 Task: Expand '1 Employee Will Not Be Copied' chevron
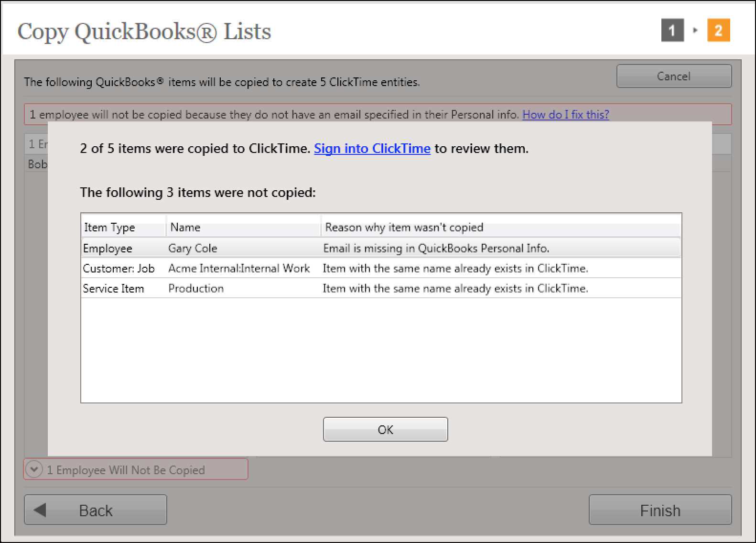tap(34, 469)
